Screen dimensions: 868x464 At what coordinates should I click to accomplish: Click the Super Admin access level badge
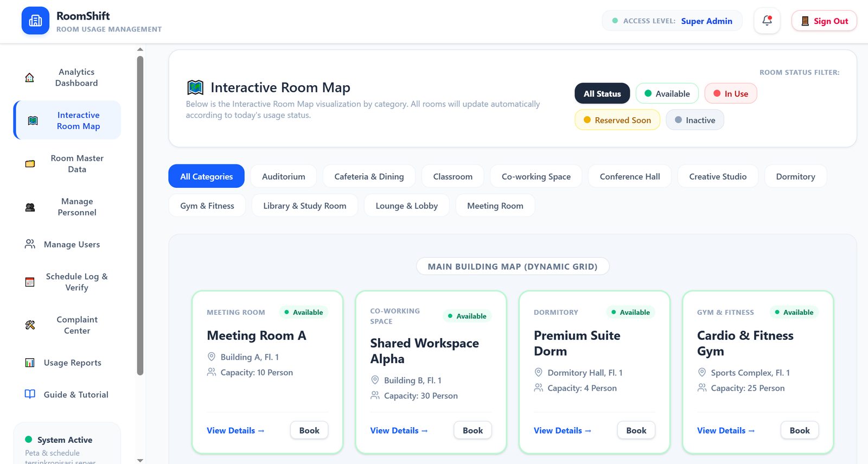coord(672,21)
